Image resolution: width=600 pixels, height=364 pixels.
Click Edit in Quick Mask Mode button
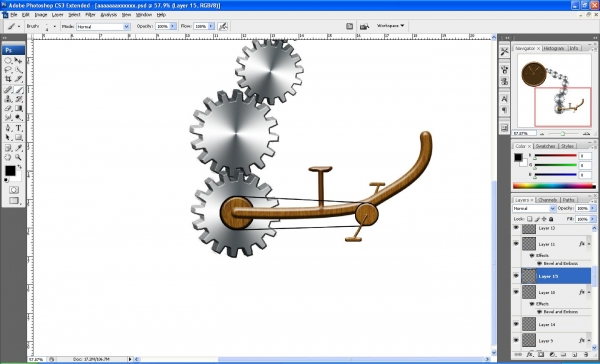click(x=14, y=190)
